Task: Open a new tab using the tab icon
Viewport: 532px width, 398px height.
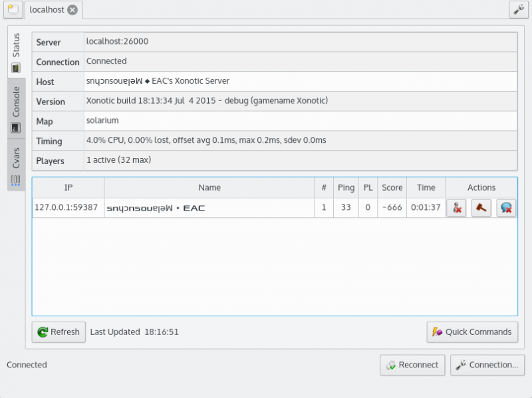Action: click(x=13, y=9)
